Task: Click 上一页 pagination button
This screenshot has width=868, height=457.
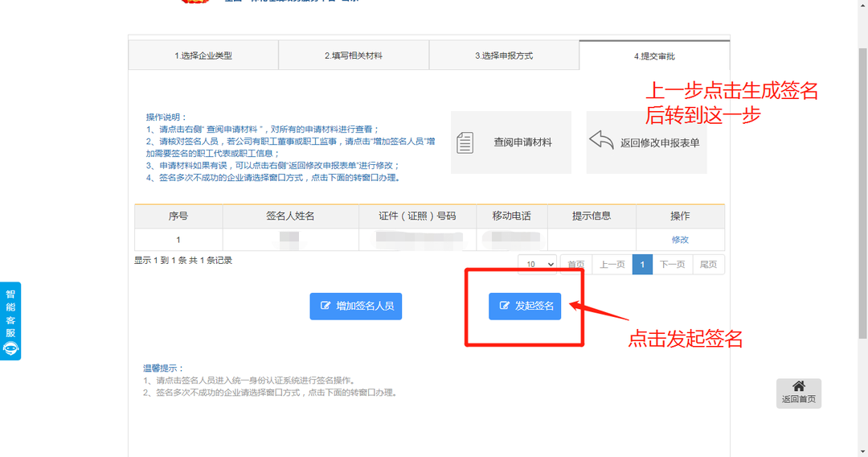Action: [612, 264]
